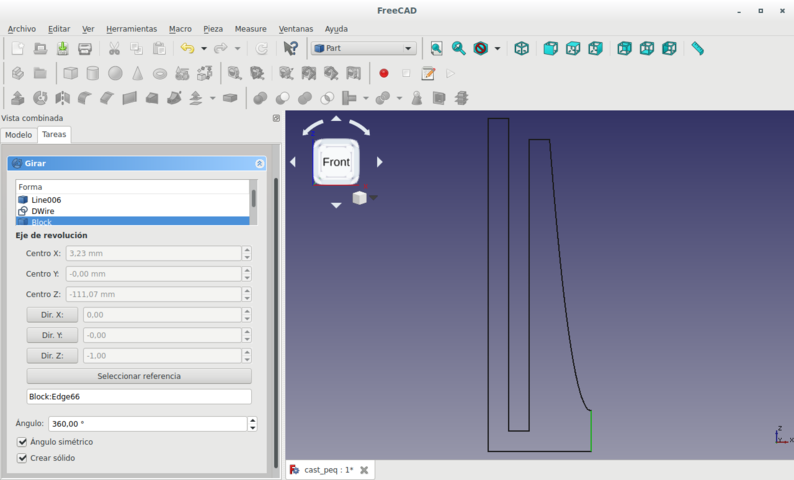This screenshot has width=794, height=480.
Task: Click the measure distance ruler icon
Action: [697, 48]
